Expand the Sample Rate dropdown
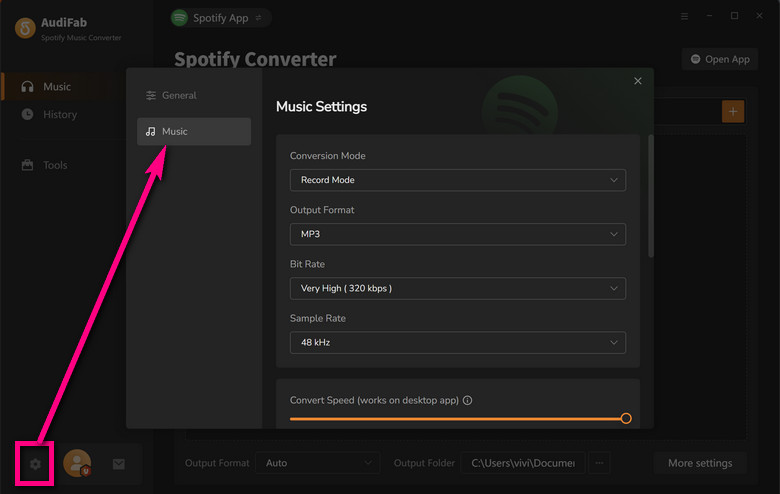780x494 pixels. (x=458, y=343)
